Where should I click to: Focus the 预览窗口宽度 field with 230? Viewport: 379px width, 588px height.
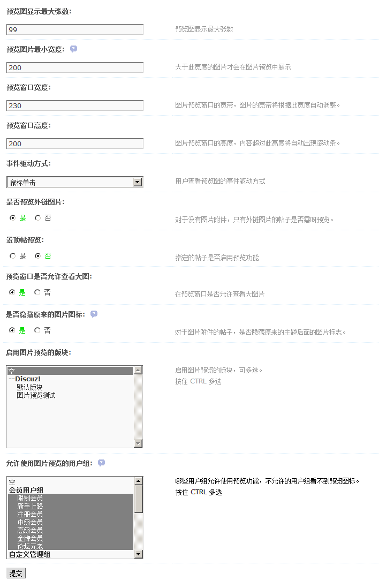tap(75, 105)
